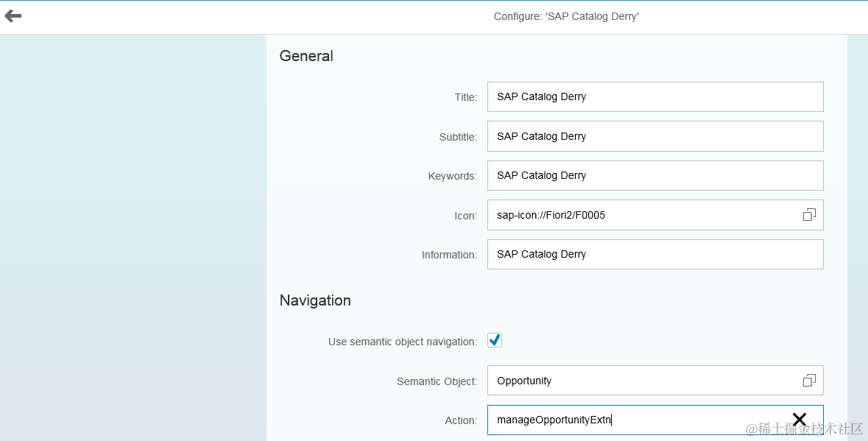Select the Keywords input box
This screenshot has height=441, width=868.
click(x=654, y=175)
